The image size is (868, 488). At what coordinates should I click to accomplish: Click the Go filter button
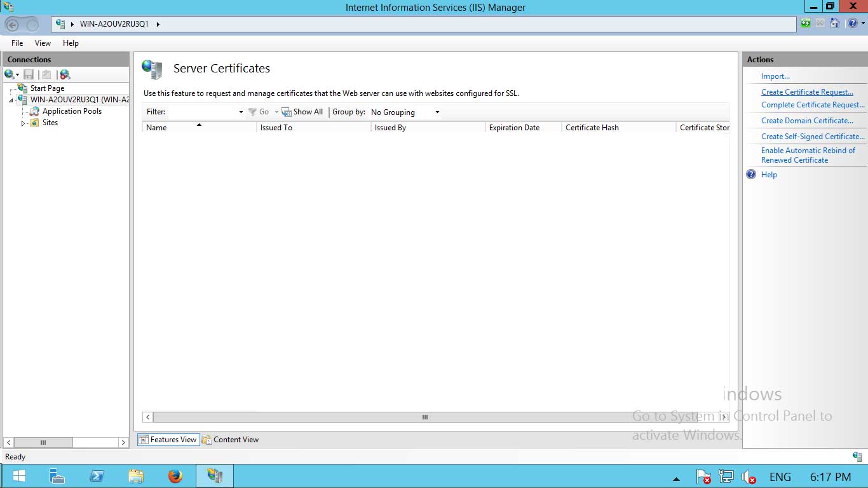pos(259,112)
